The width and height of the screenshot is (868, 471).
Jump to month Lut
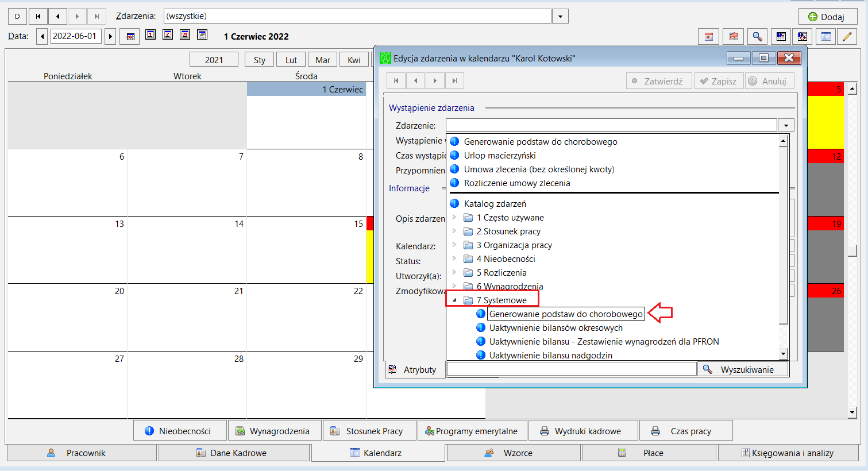[291, 60]
